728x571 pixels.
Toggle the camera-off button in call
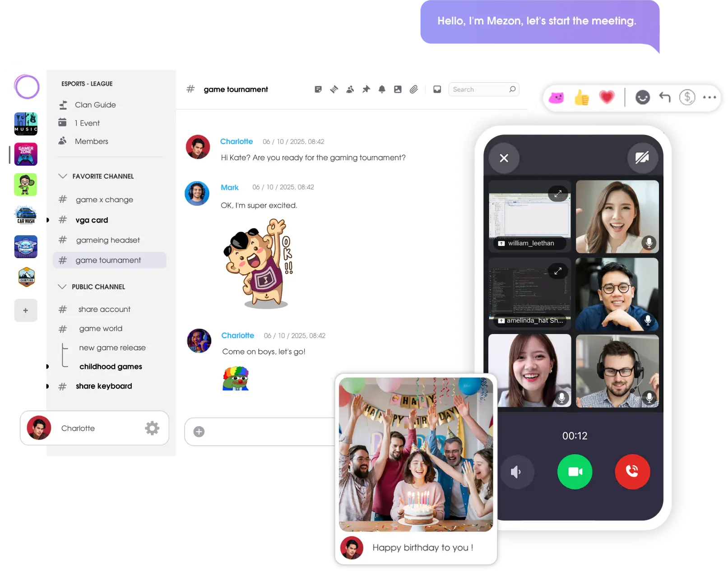642,158
